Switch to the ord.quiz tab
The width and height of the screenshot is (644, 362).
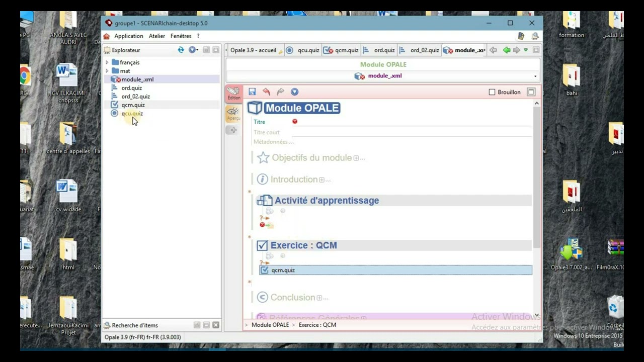coord(379,50)
